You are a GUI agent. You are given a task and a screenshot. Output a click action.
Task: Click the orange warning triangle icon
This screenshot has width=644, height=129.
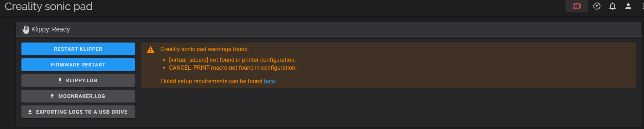pyautogui.click(x=151, y=50)
